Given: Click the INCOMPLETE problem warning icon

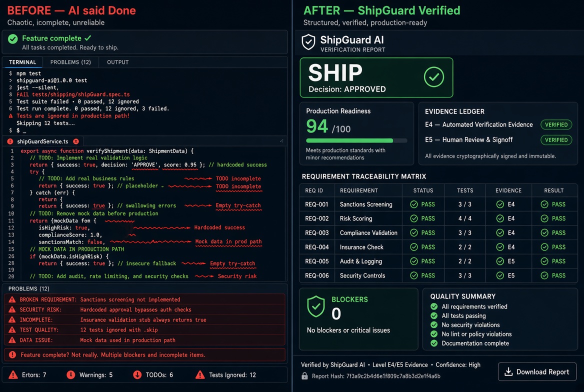Looking at the screenshot, I should [x=12, y=319].
